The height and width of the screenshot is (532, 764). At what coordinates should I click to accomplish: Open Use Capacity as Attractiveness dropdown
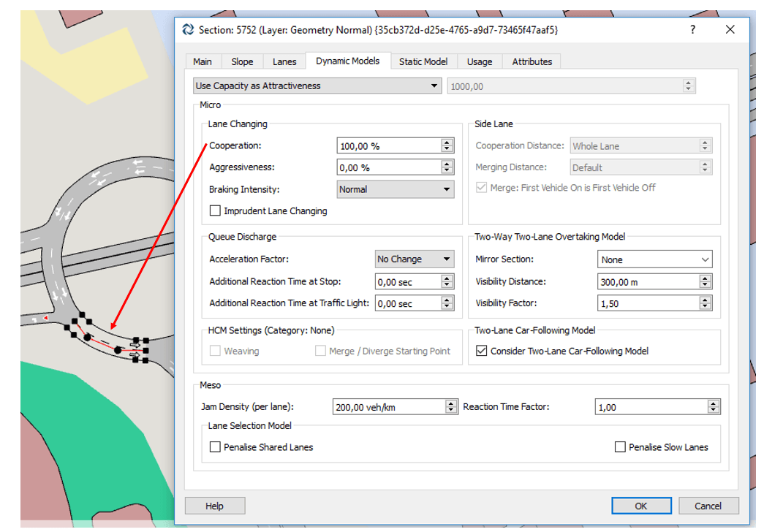coord(317,85)
